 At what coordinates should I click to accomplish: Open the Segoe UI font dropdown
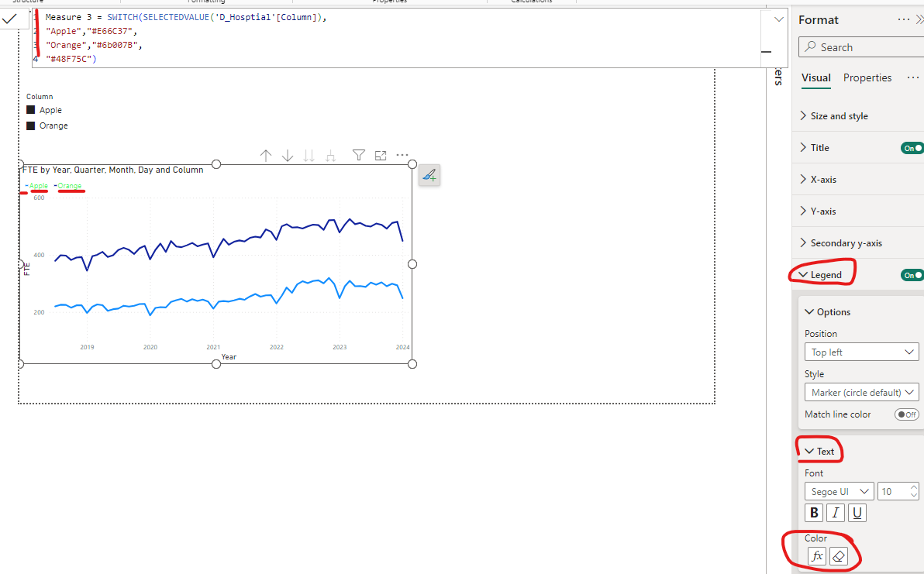click(840, 492)
